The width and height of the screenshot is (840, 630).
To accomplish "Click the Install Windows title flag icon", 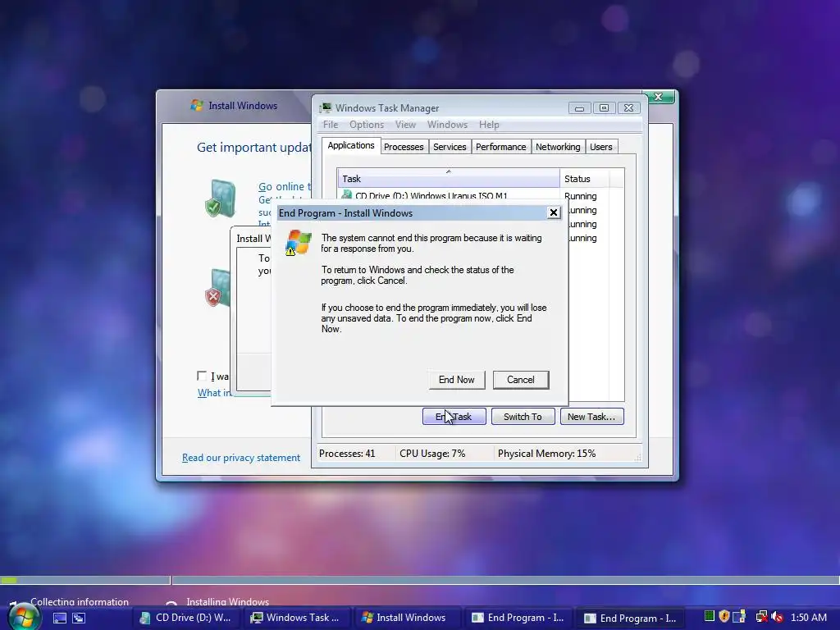I will point(197,106).
